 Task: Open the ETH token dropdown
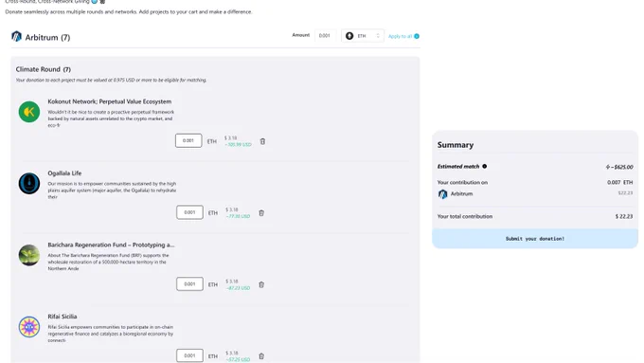tap(363, 36)
